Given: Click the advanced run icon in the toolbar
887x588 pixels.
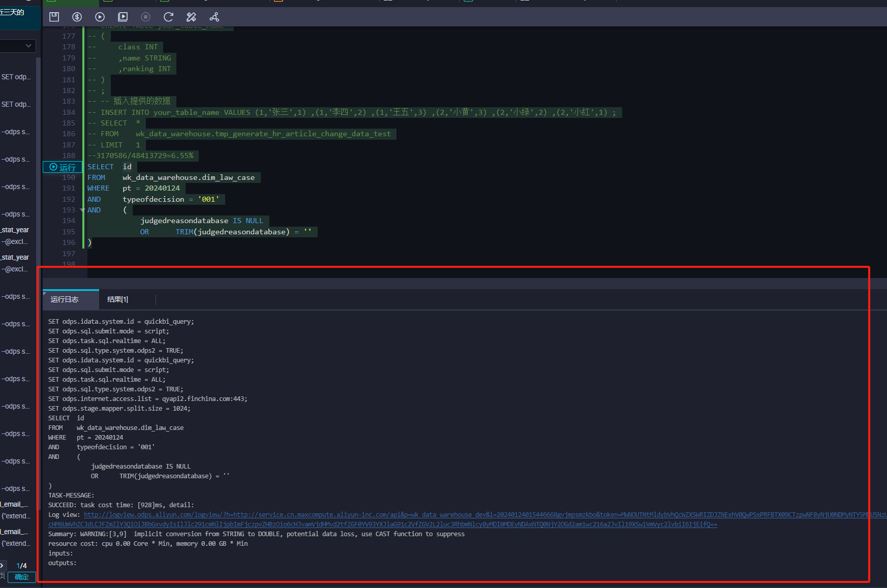Looking at the screenshot, I should point(123,17).
